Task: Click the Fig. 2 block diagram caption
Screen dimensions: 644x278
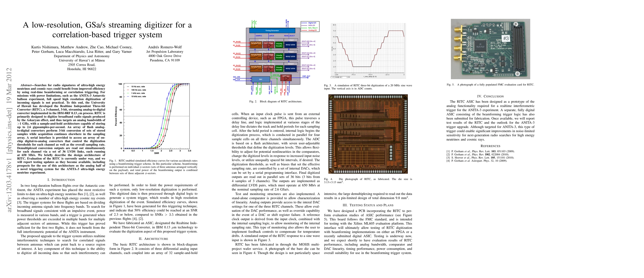Action: pos(276,101)
